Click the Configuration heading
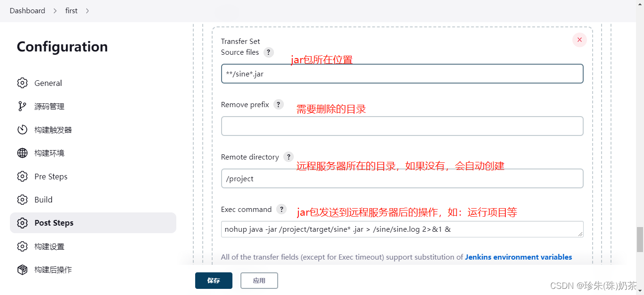 (62, 47)
